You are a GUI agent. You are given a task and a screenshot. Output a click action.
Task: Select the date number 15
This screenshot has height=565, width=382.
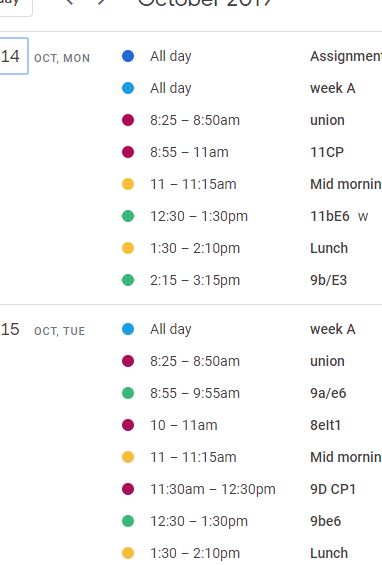coord(10,329)
